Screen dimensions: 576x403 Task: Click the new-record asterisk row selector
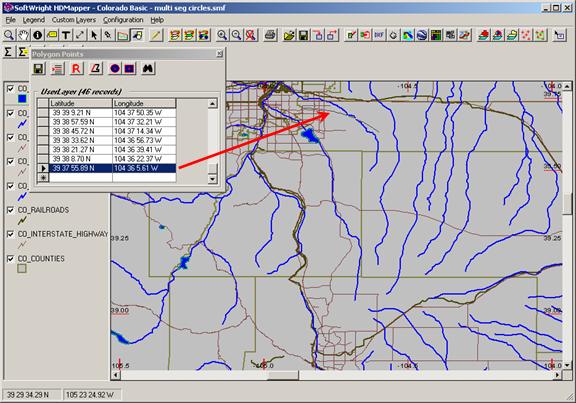[x=43, y=177]
